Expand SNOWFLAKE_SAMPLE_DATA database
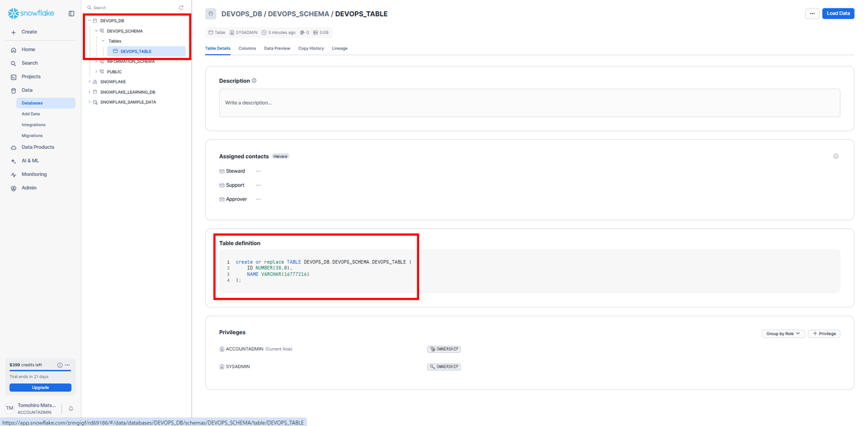The image size is (868, 426). [x=90, y=102]
